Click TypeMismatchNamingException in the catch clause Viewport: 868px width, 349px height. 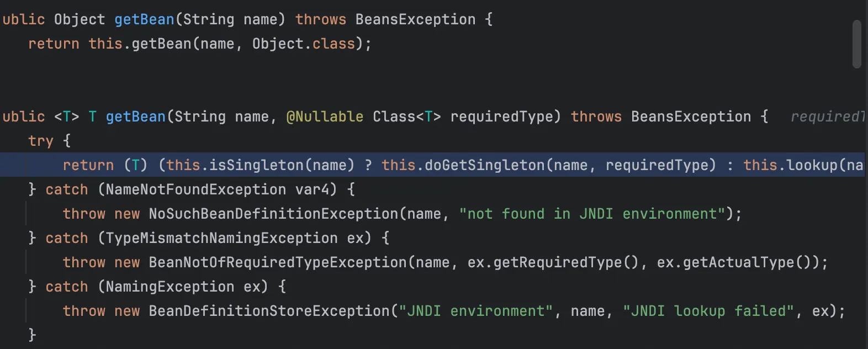221,238
